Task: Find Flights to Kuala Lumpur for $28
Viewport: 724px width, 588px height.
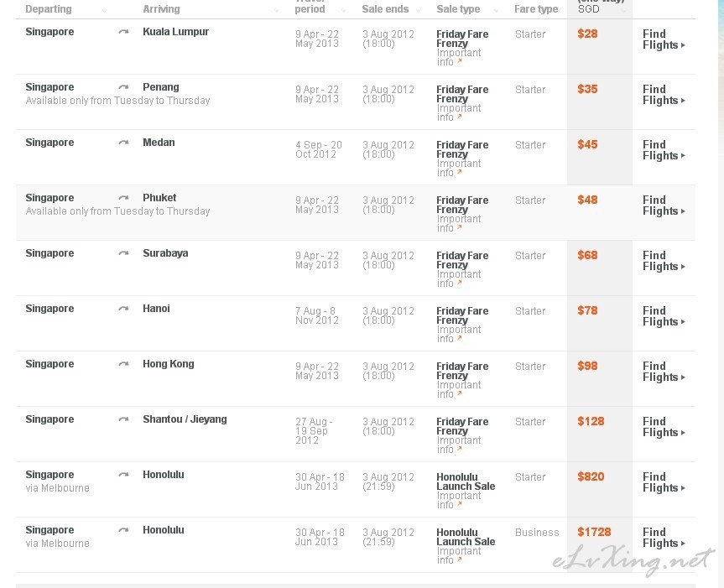Action: (x=664, y=39)
